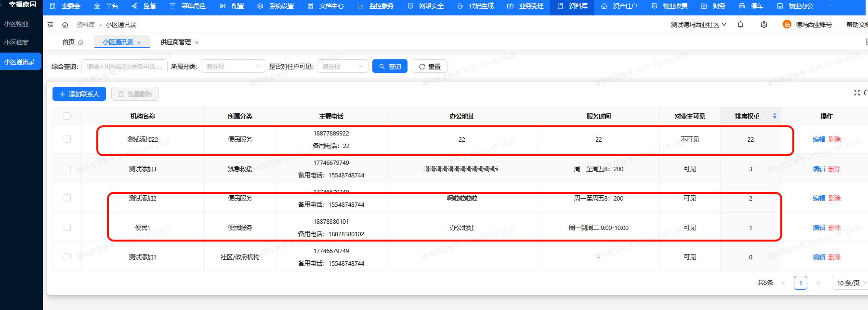The height and width of the screenshot is (310, 868).
Task: Click the 德玛西亚账号 user avatar
Action: point(787,25)
